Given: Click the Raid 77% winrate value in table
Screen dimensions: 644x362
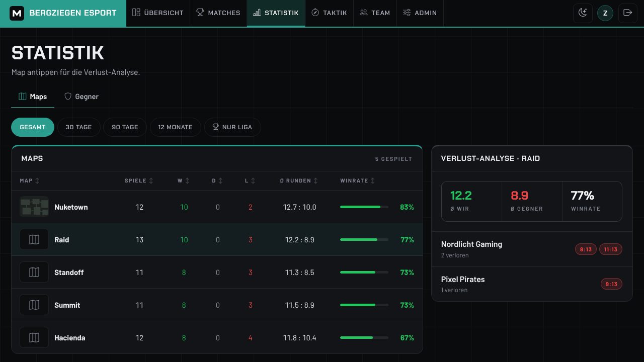Looking at the screenshot, I should [x=407, y=240].
